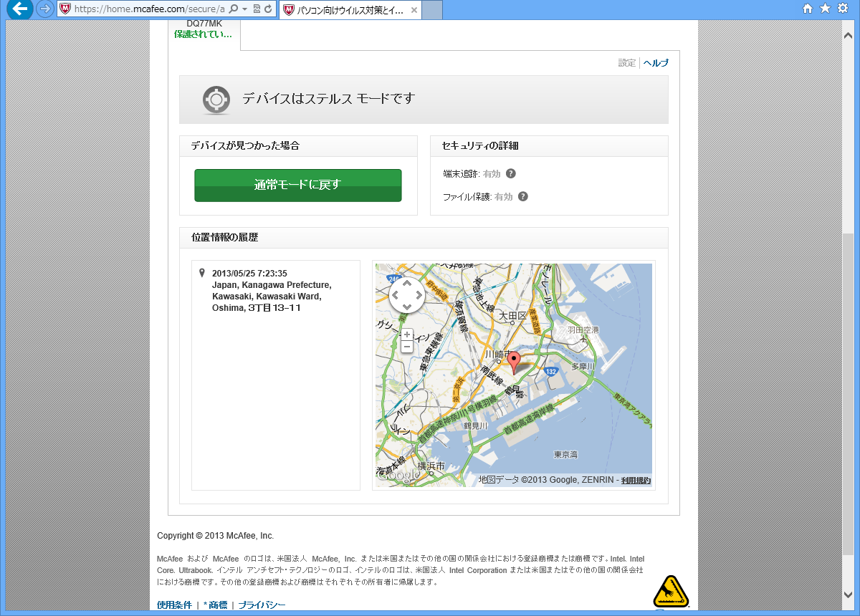Open the プライバシー footer link
This screenshot has width=860, height=616.
tap(262, 605)
